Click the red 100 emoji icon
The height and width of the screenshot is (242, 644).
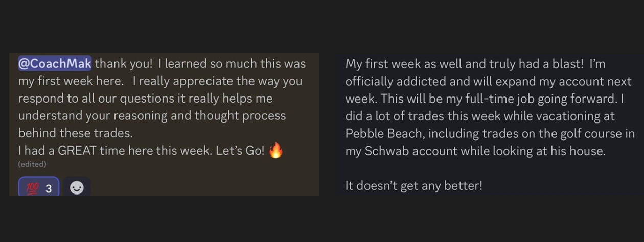point(32,188)
